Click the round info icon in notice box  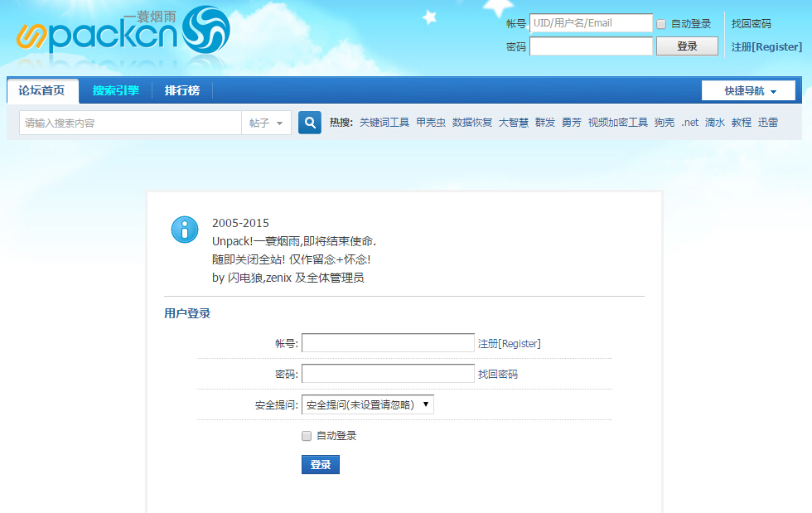(x=184, y=230)
